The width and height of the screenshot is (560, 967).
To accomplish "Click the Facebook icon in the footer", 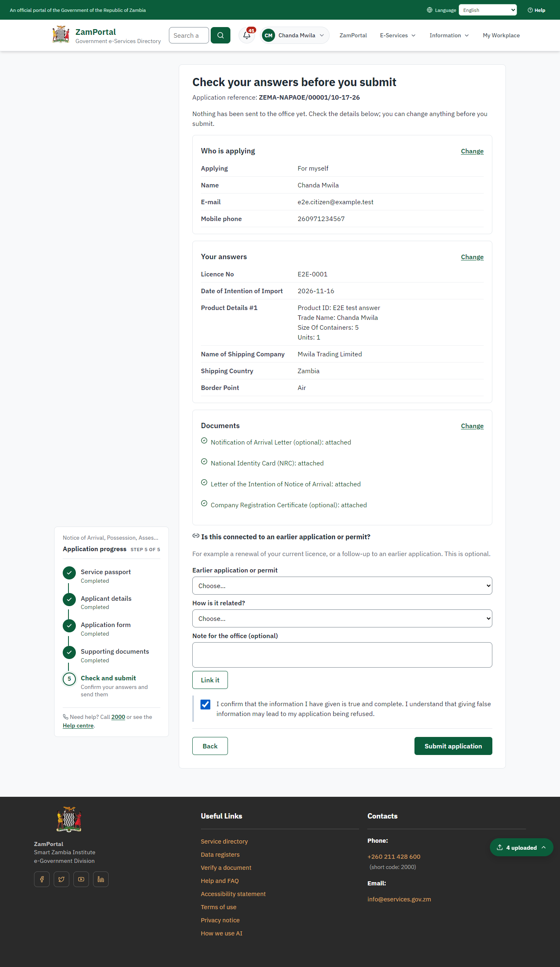I will point(42,879).
